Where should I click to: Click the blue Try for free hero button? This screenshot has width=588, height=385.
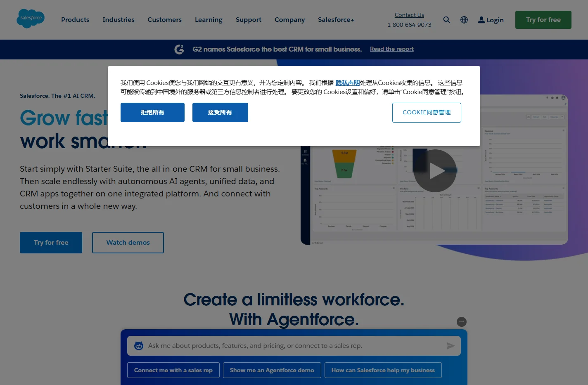point(51,243)
